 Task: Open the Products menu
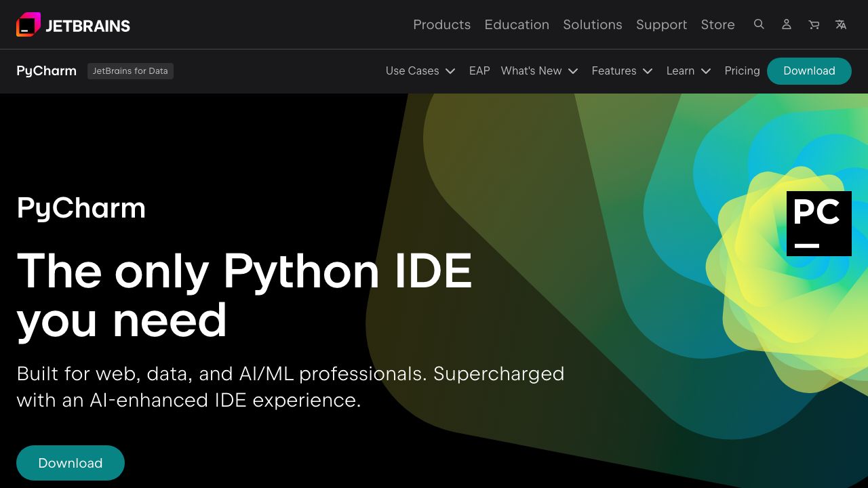coord(441,24)
